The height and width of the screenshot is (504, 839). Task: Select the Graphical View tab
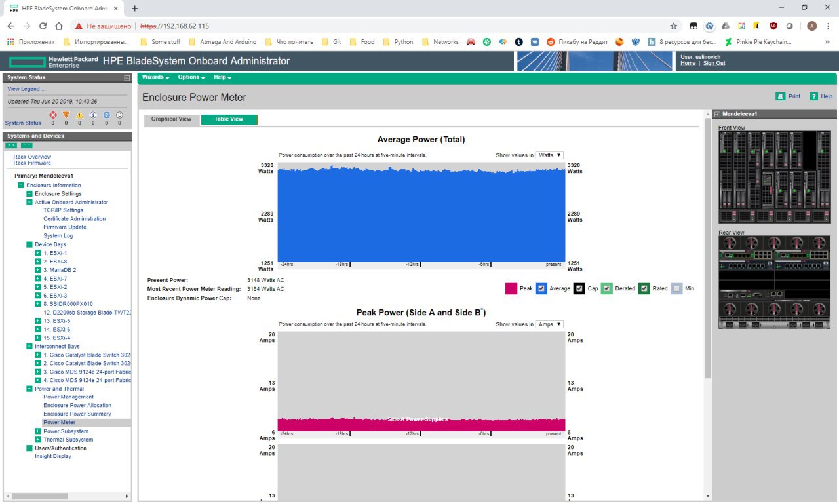171,119
